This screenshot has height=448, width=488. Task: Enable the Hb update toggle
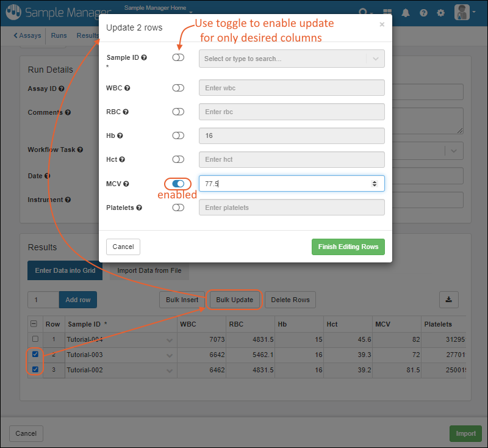[x=178, y=135]
